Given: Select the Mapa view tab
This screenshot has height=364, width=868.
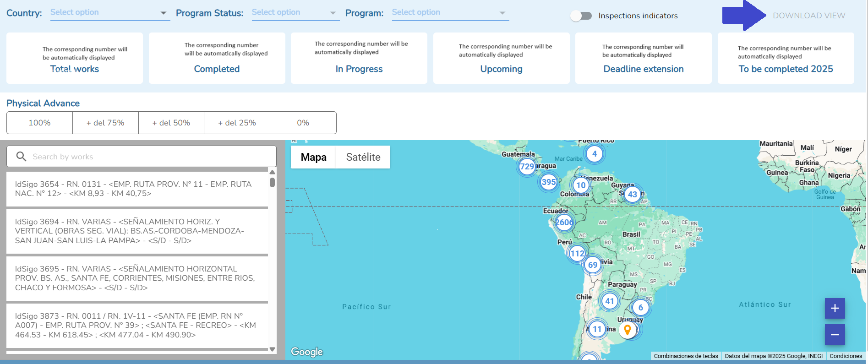Looking at the screenshot, I should [314, 157].
